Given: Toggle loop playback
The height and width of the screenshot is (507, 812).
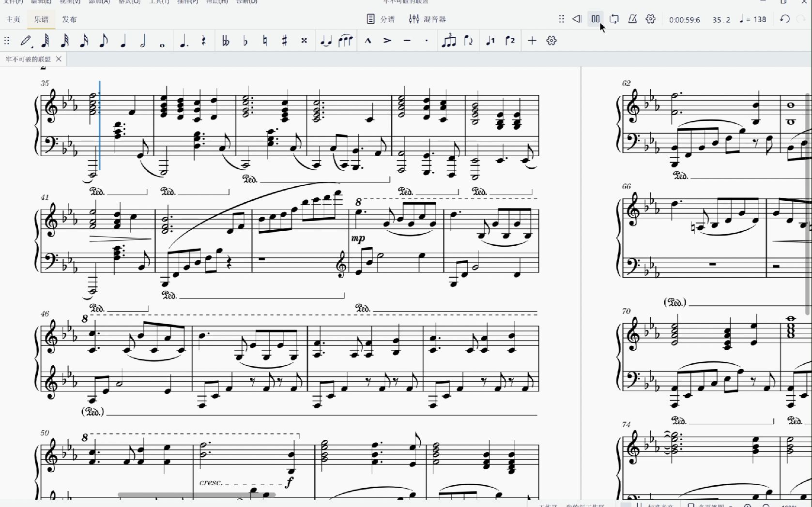Looking at the screenshot, I should pyautogui.click(x=614, y=19).
